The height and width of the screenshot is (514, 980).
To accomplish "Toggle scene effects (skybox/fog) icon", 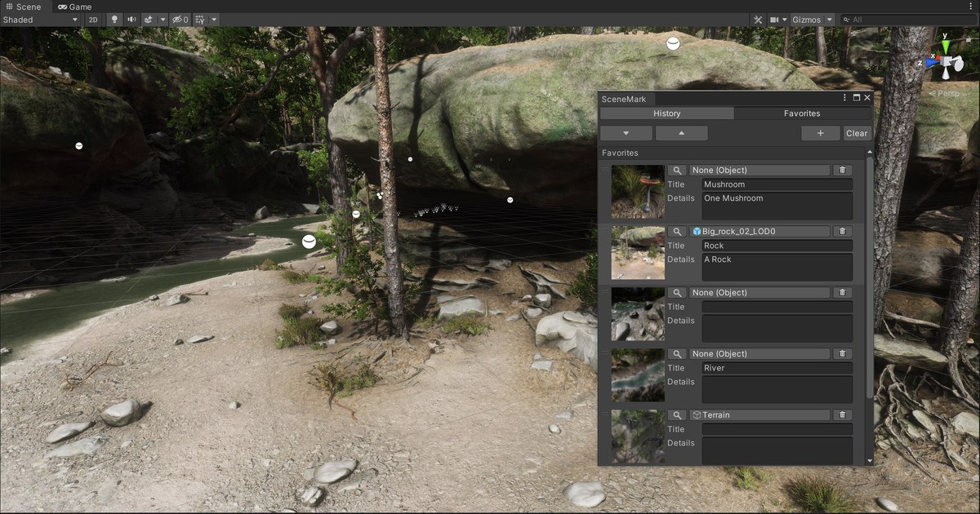I will 148,19.
